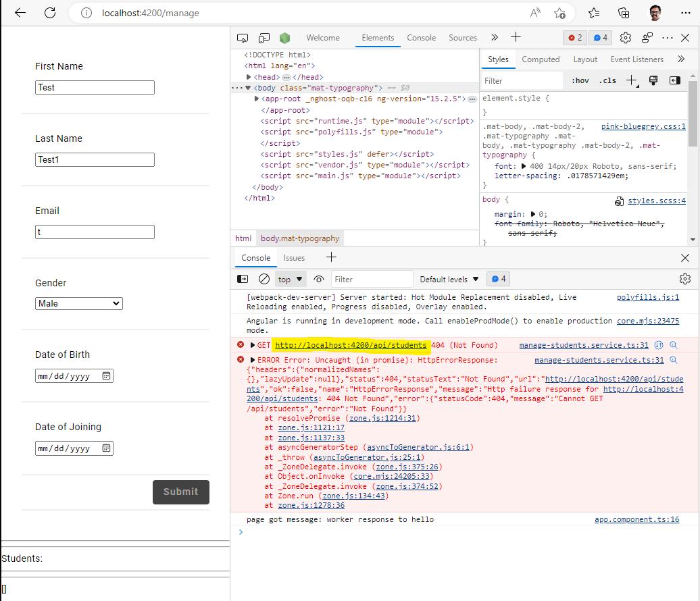The height and width of the screenshot is (601, 700).
Task: Open Read aloud icon in address bar
Action: [535, 13]
